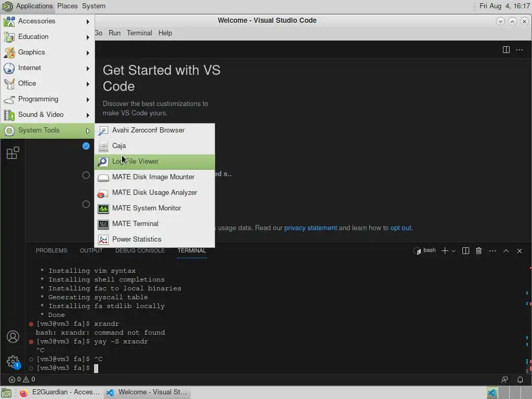Close the terminal panel

pyautogui.click(x=520, y=251)
